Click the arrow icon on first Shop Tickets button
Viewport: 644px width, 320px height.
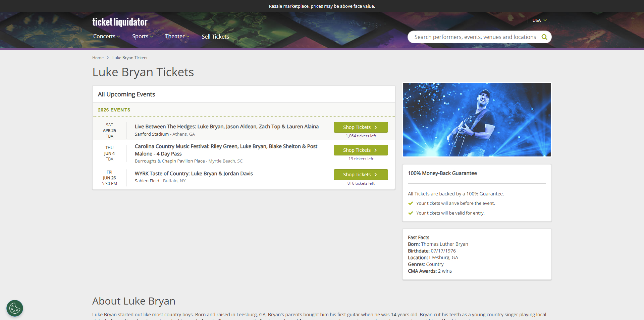[375, 127]
